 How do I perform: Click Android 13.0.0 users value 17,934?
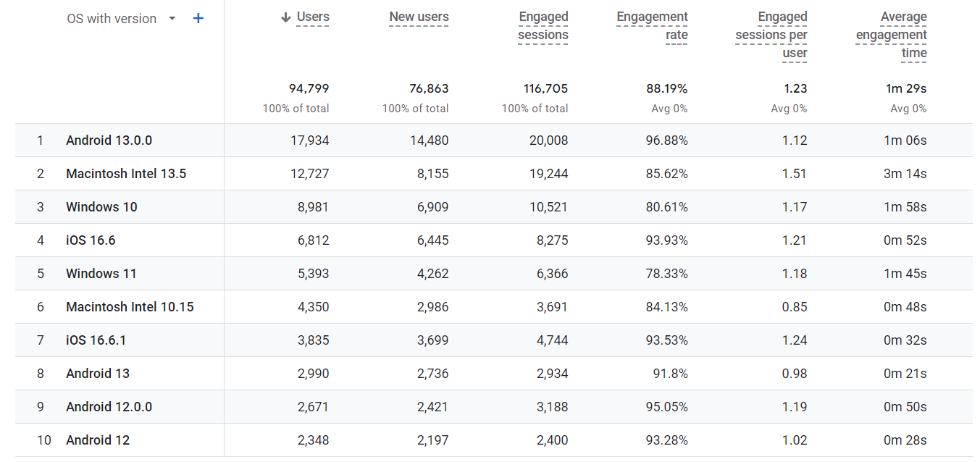pos(310,140)
